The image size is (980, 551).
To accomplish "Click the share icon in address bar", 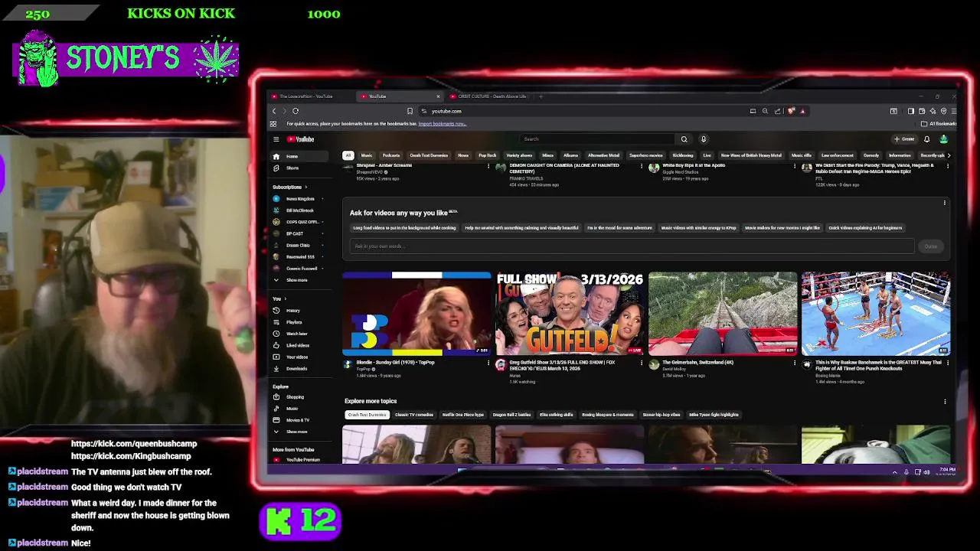I will [778, 111].
